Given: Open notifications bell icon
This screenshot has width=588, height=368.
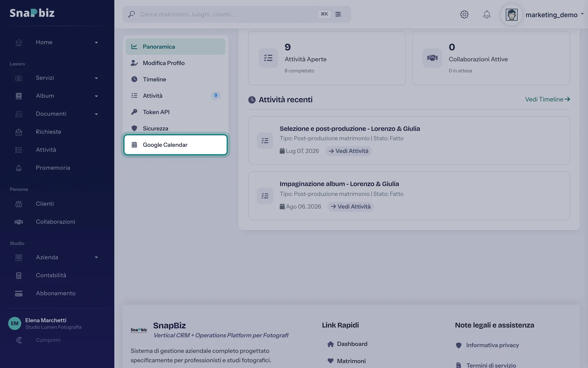Looking at the screenshot, I should pyautogui.click(x=487, y=14).
